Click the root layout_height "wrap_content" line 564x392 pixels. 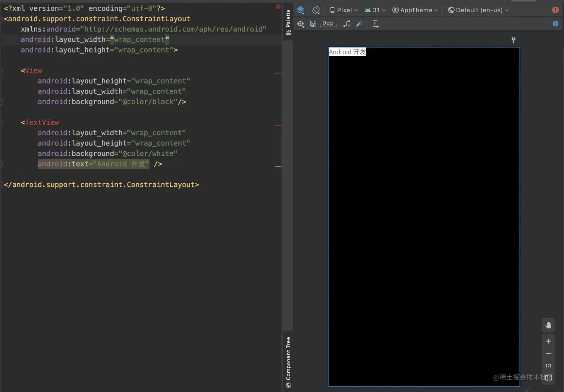[99, 50]
